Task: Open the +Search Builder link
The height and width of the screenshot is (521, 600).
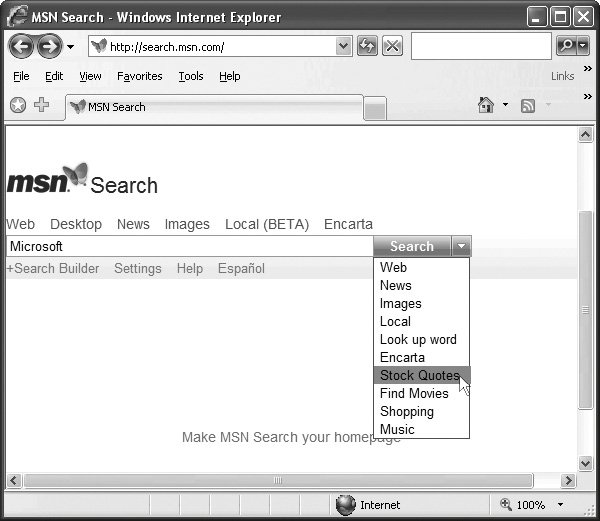Action: (x=53, y=269)
